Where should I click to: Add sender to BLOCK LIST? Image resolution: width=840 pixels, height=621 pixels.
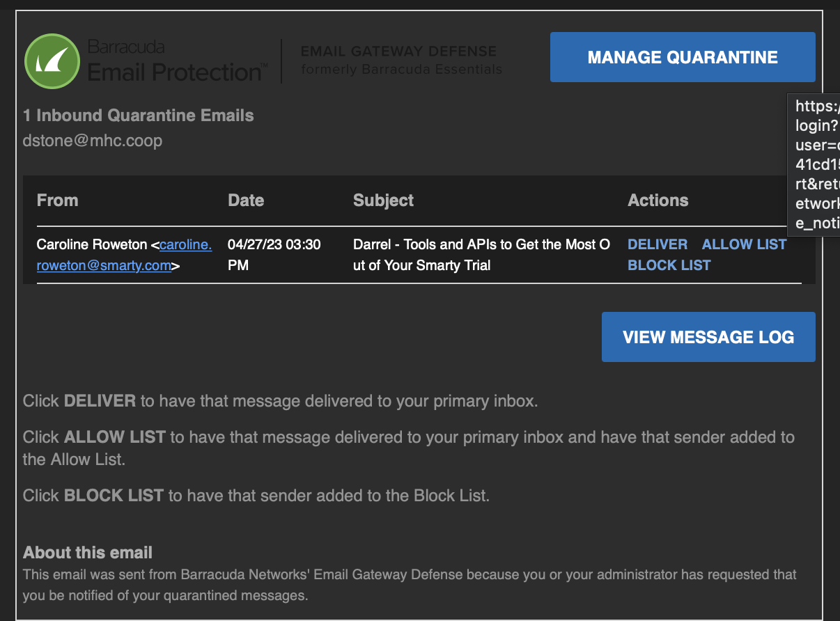669,265
